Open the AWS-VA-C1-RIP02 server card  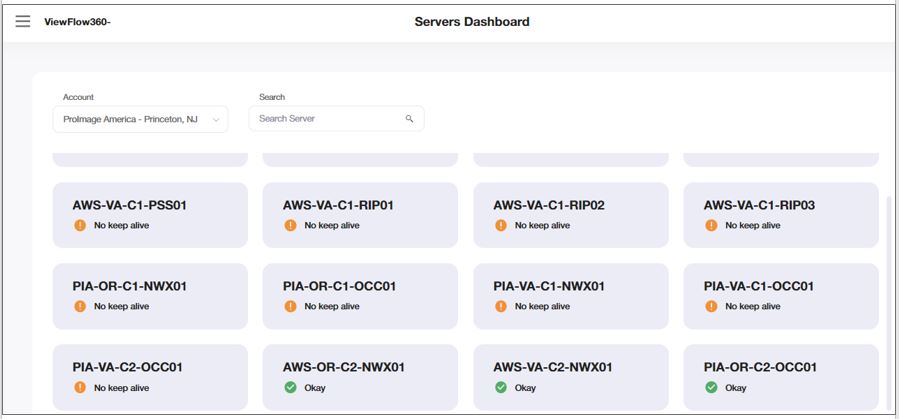(x=570, y=214)
